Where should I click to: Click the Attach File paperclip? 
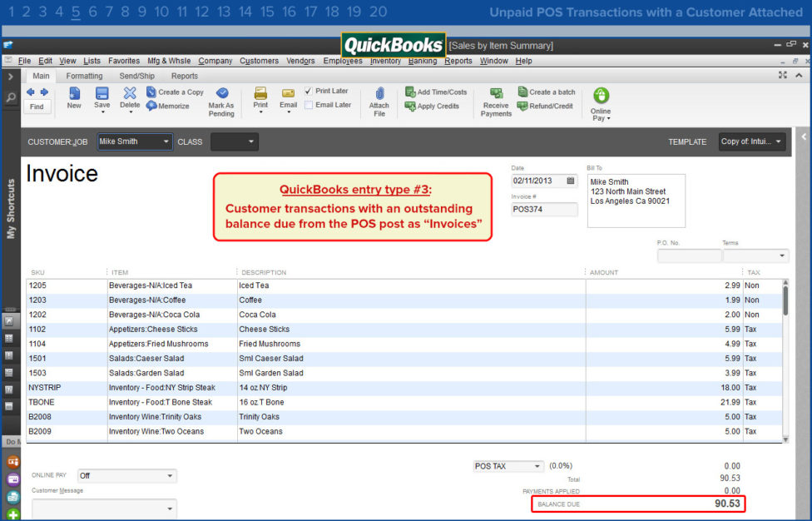click(379, 93)
